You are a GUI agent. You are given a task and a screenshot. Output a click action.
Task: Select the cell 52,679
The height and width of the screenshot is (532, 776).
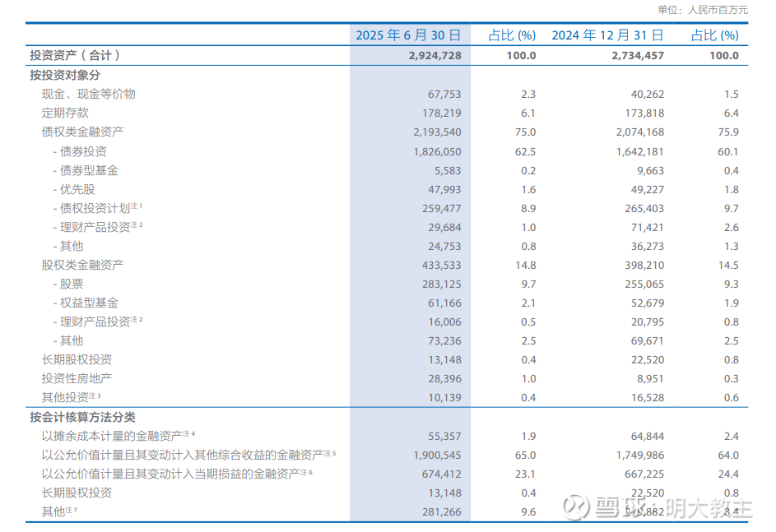(648, 303)
